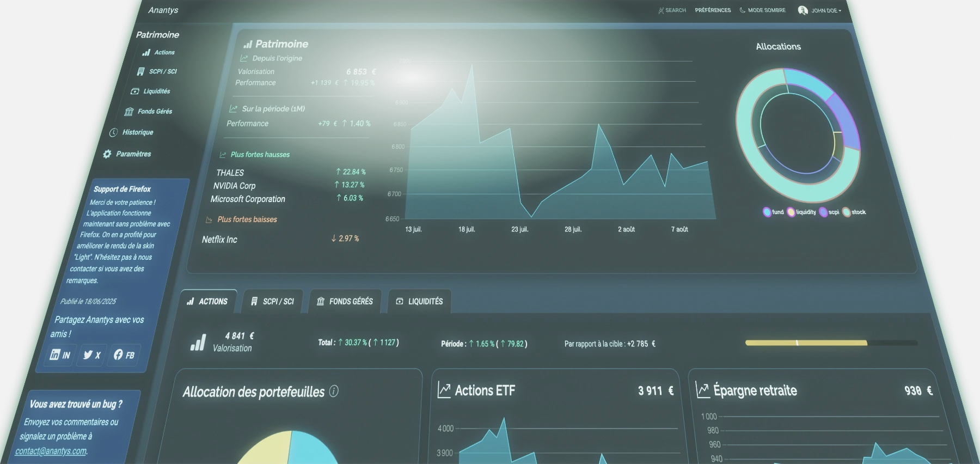Click the yellow target progress bar
Screen dimensions: 980x464
pos(806,343)
